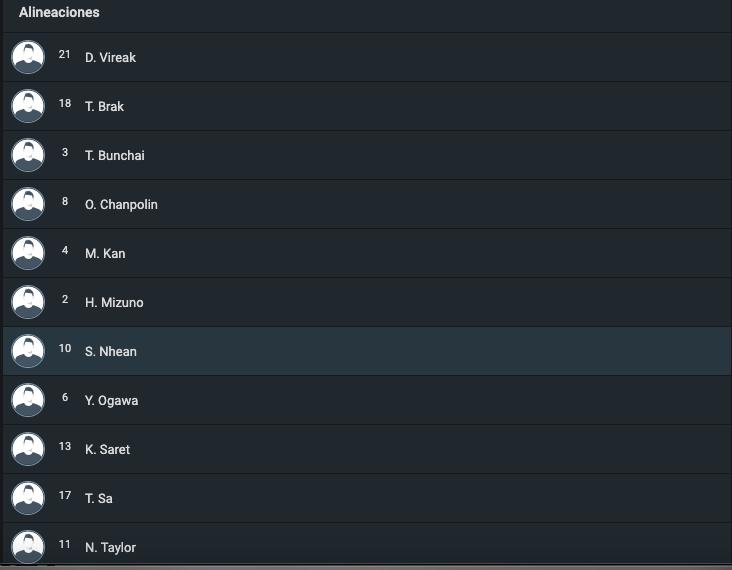Click shirt number 6 beside Y. Ogawa
Viewport: 732px width, 570px height.
tap(65, 397)
